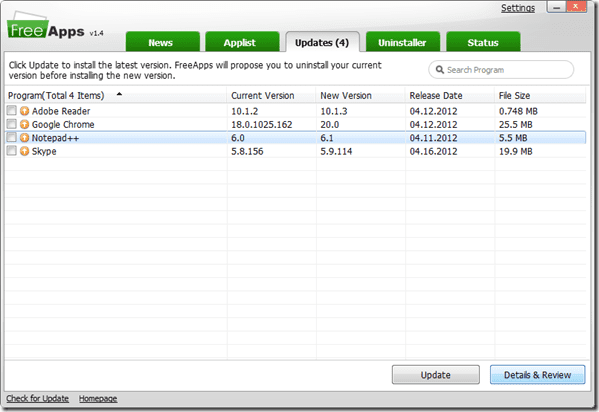Select the Adobe Reader row name
This screenshot has width=599, height=412.
click(x=61, y=111)
